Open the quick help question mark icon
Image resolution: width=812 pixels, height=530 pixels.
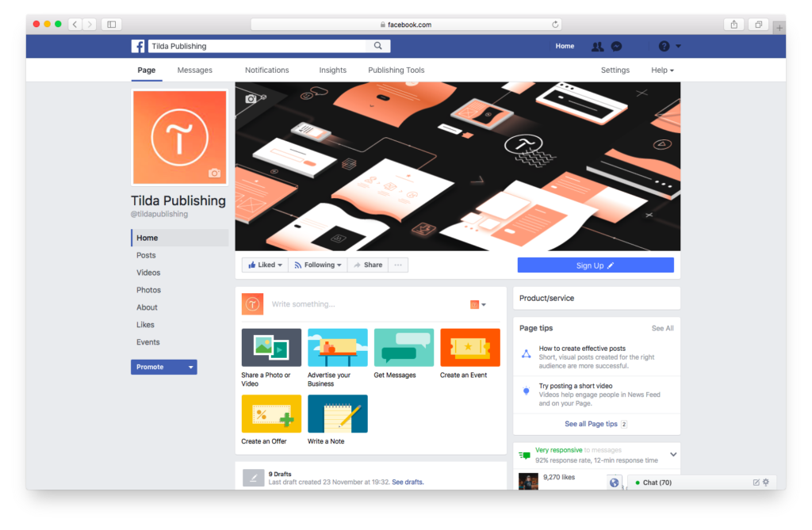click(664, 46)
